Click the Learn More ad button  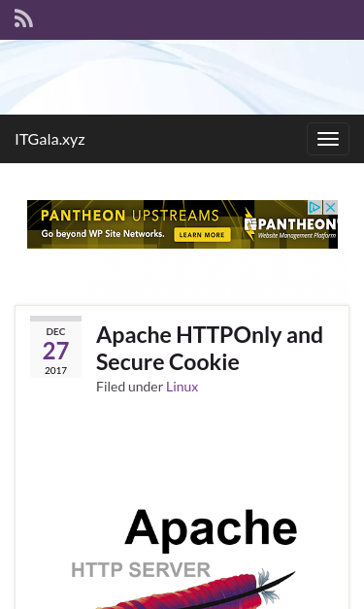[202, 235]
